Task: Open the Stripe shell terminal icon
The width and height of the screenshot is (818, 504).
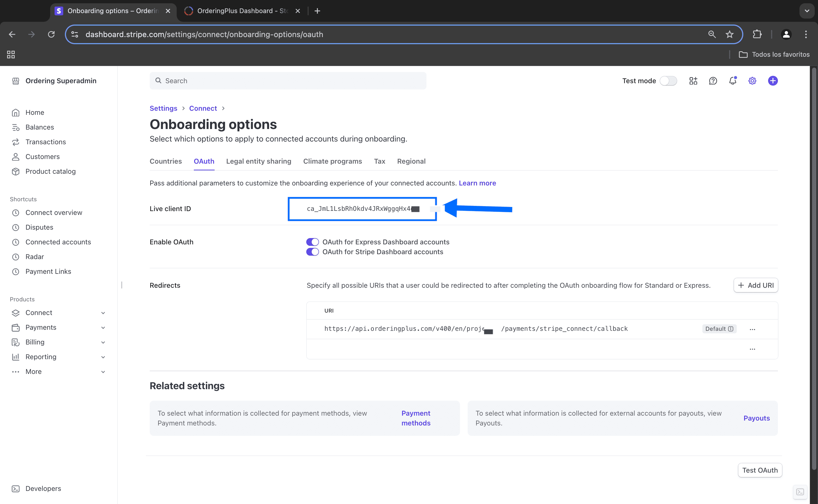Action: coord(800,492)
